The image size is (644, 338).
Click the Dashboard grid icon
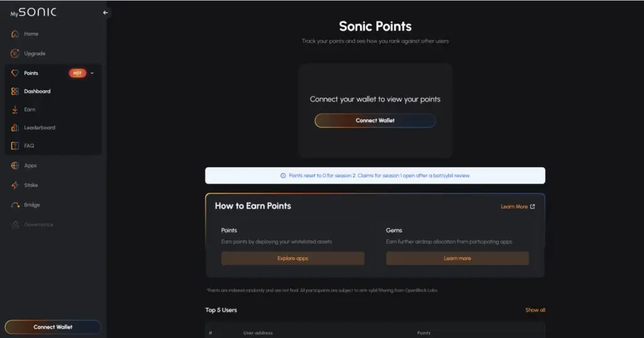pos(15,91)
